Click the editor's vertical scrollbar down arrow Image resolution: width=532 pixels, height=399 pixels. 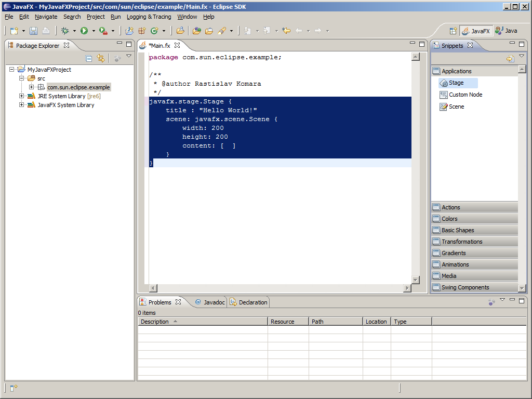(415, 280)
